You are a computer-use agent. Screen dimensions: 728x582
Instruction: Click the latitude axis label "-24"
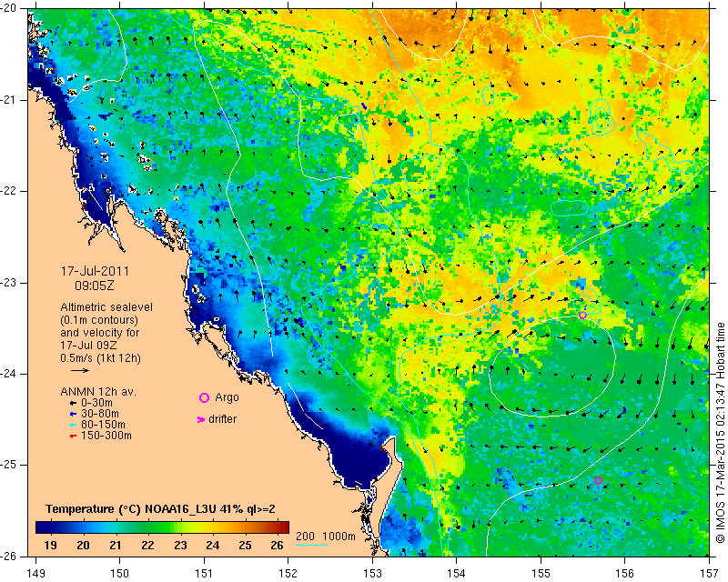coord(8,374)
